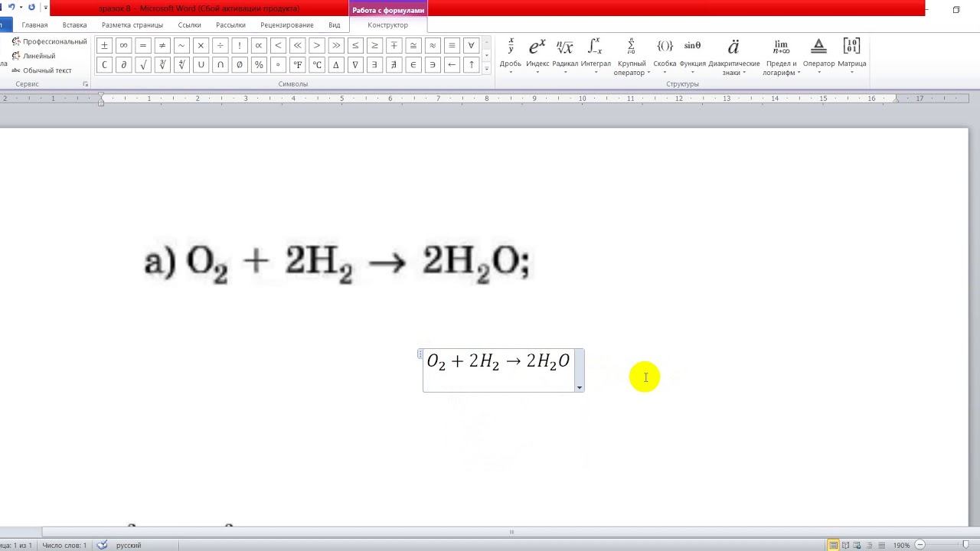Switch to Print Layout view
This screenshot has width=980, height=551.
click(832, 545)
